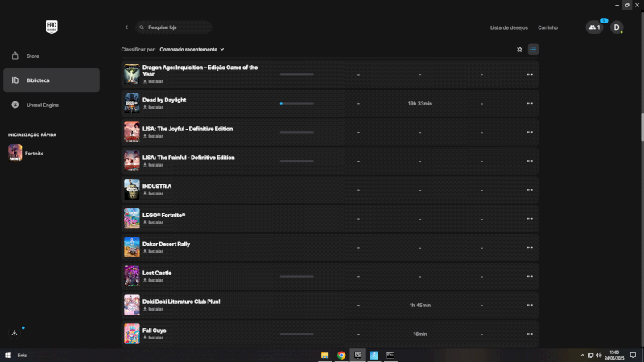This screenshot has width=644, height=362.
Task: Click Dead by Daylight achievements progress bar
Action: [297, 104]
